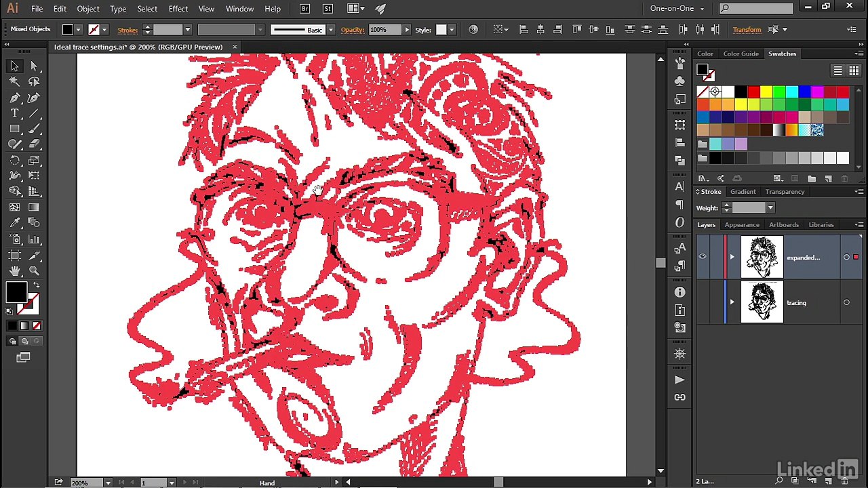Image resolution: width=868 pixels, height=488 pixels.
Task: Switch swatches to list view
Action: (838, 71)
